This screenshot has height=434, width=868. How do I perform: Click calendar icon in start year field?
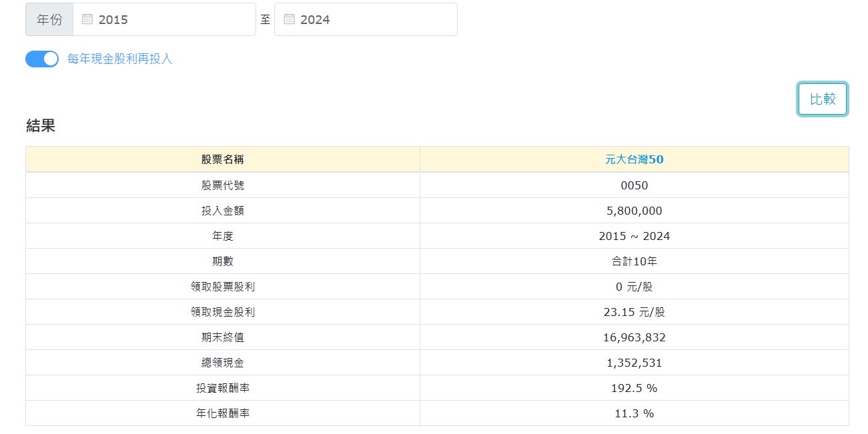87,19
